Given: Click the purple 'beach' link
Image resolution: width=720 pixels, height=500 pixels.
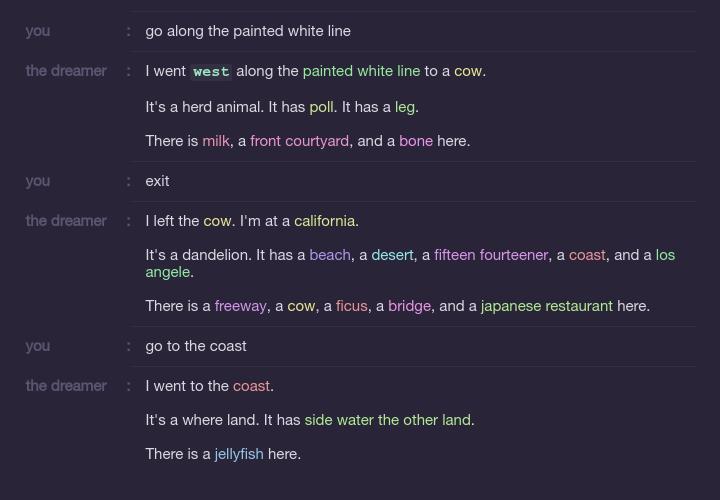Looking at the screenshot, I should [x=330, y=255].
